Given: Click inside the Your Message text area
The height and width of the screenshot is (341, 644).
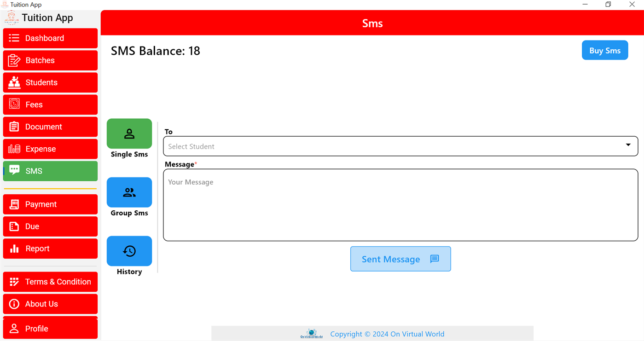Looking at the screenshot, I should pyautogui.click(x=400, y=205).
